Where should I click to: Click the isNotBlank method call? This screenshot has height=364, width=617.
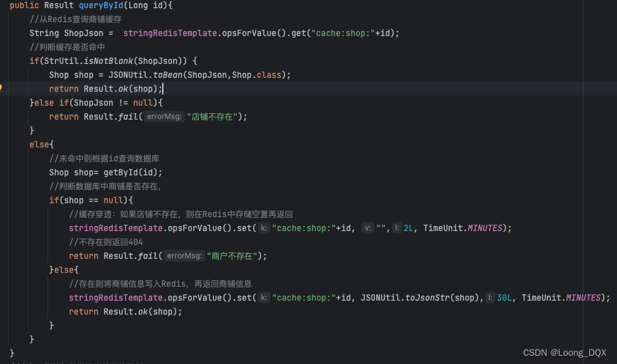click(108, 61)
